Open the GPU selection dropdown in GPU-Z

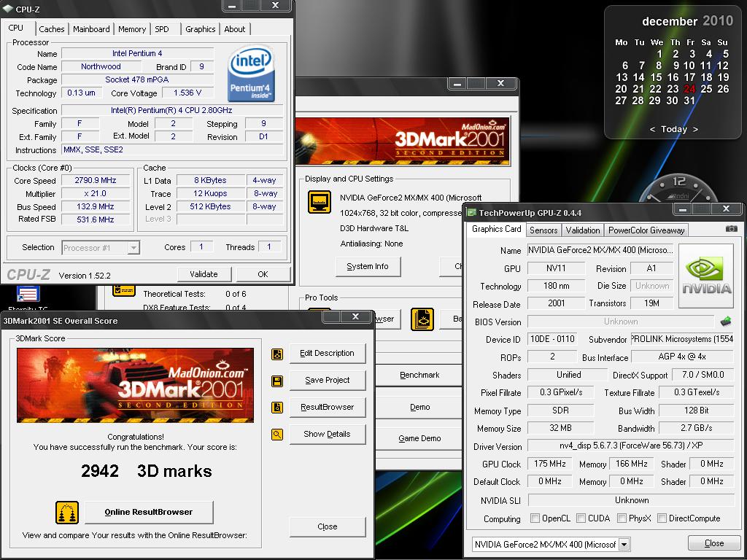click(x=624, y=544)
